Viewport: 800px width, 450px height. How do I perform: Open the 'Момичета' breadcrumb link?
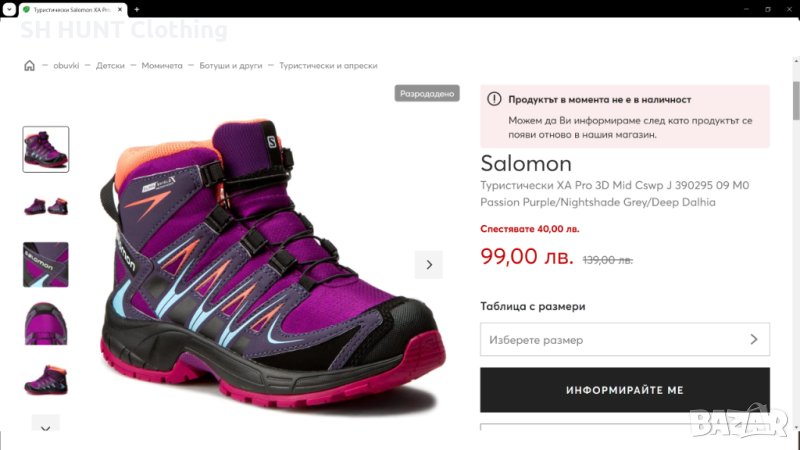(162, 66)
